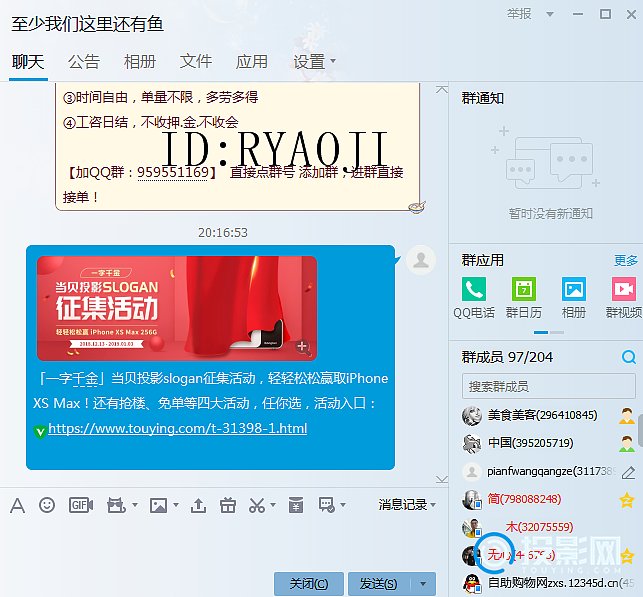Click the group apps page indicator bar
The image size is (643, 597).
point(548,332)
